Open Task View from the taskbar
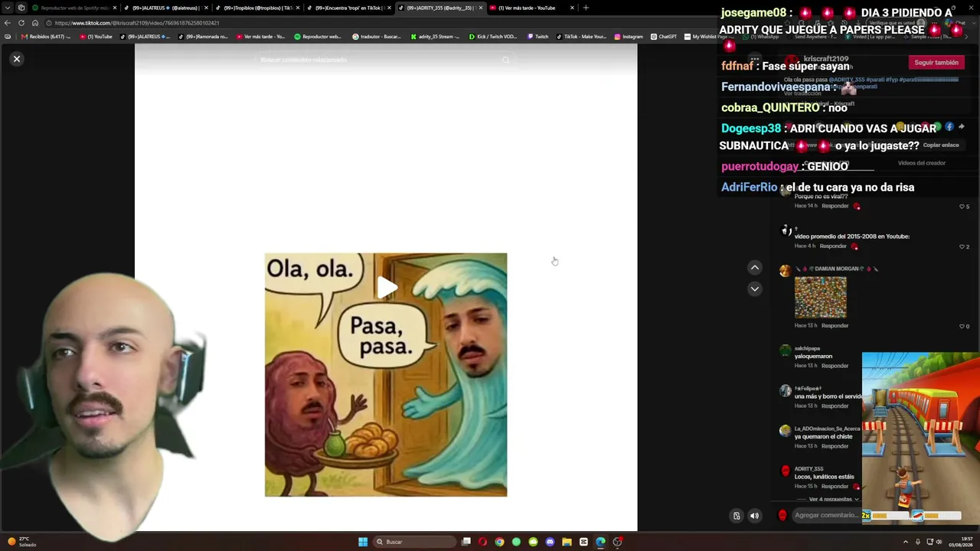The width and height of the screenshot is (980, 551). pos(465,542)
